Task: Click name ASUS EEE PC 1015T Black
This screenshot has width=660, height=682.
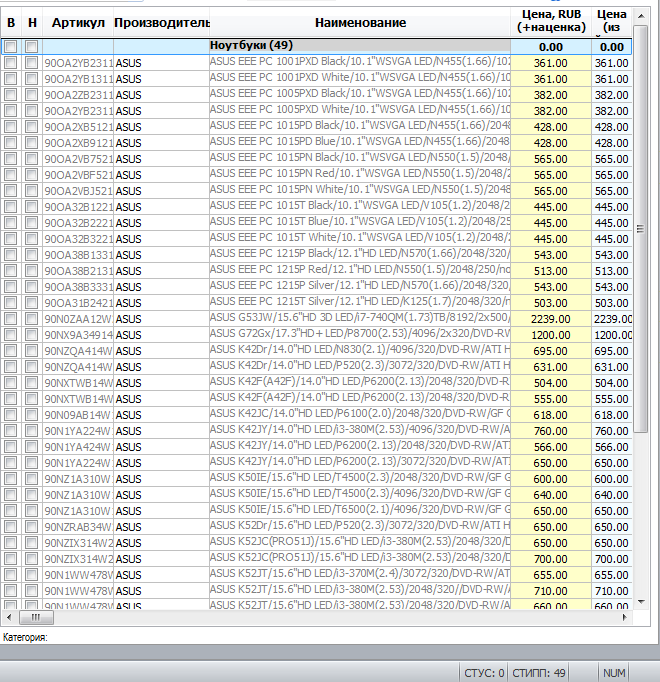Action: 360,206
